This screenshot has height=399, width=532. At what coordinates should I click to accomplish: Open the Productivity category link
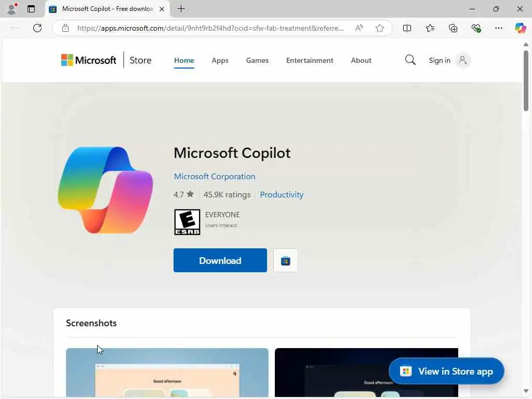pos(282,195)
